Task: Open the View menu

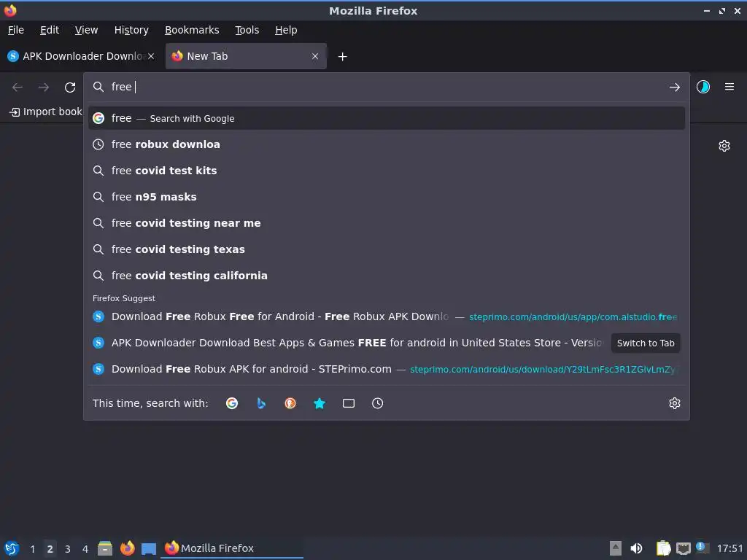Action: (x=86, y=30)
